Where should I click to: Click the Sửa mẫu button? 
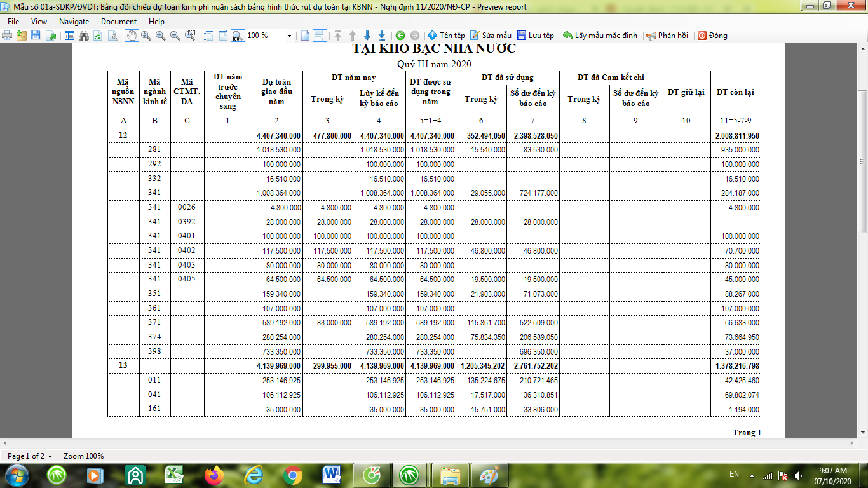click(x=491, y=36)
